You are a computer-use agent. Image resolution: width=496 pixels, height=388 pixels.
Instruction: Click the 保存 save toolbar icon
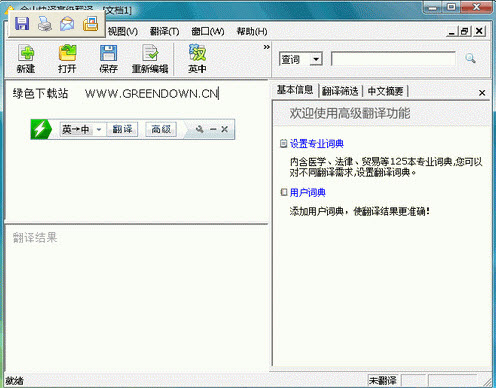click(x=108, y=59)
